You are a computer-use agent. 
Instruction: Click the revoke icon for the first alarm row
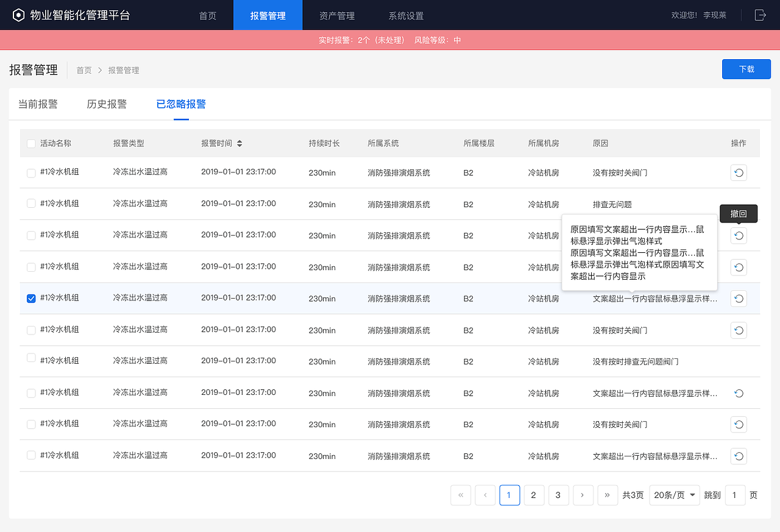(739, 172)
